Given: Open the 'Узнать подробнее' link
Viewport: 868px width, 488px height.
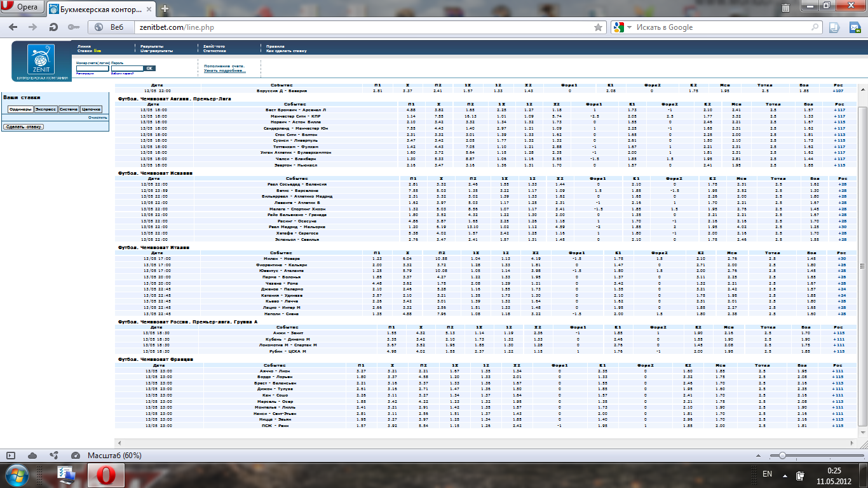Looking at the screenshot, I should 225,71.
